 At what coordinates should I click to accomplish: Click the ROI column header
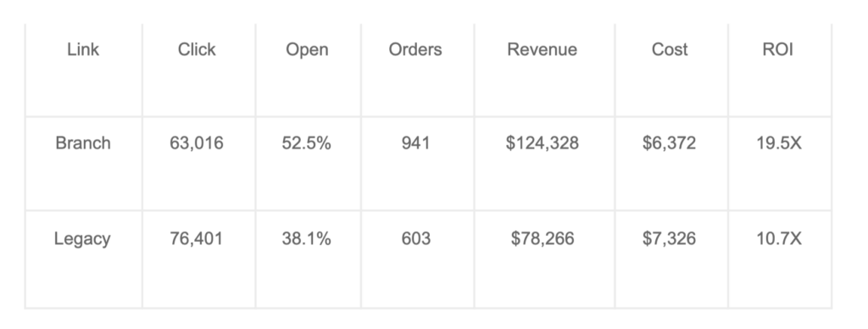point(778,50)
